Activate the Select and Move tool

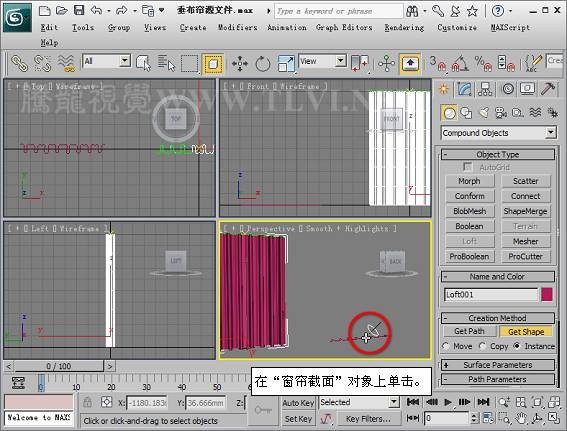[240, 64]
